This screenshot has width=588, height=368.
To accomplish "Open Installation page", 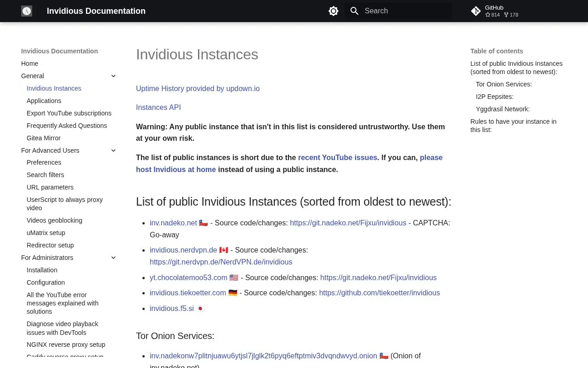I will 42,270.
